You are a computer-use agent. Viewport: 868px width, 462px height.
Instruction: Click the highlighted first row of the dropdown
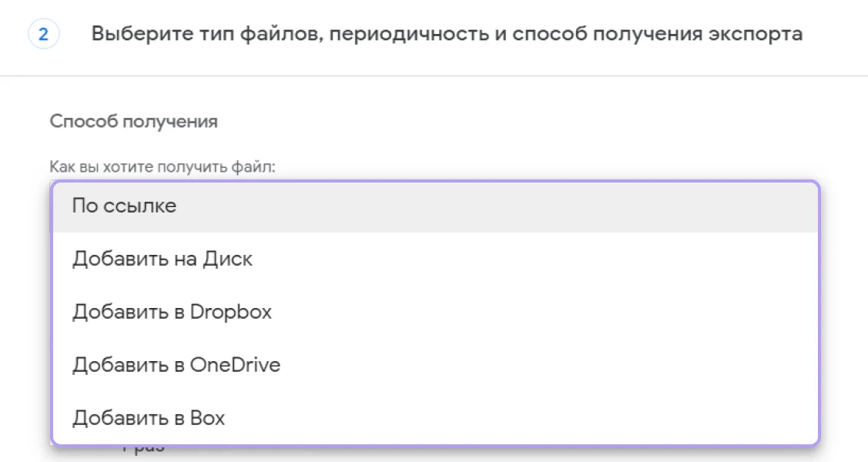[x=435, y=206]
